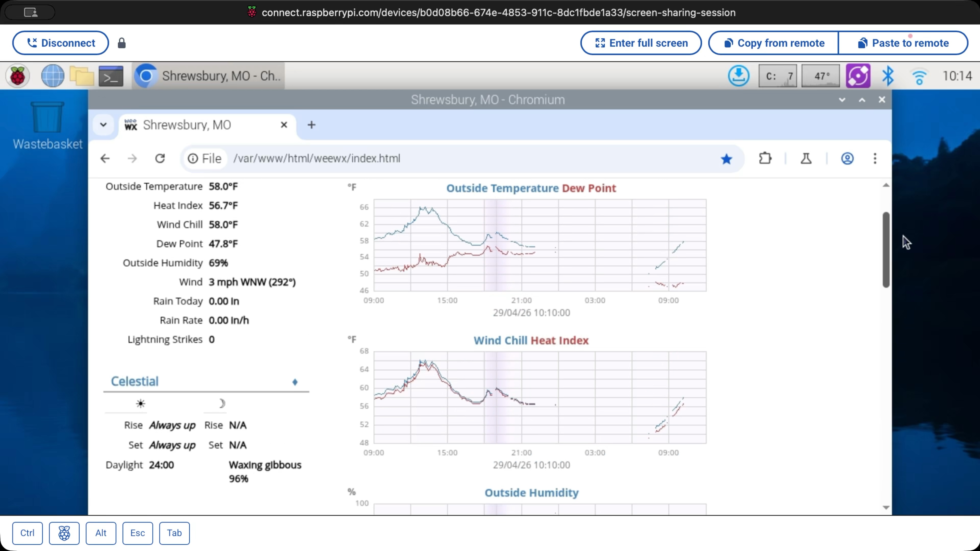Viewport: 980px width, 551px height.
Task: Click the page vertical scrollbar thumb
Action: [x=886, y=250]
